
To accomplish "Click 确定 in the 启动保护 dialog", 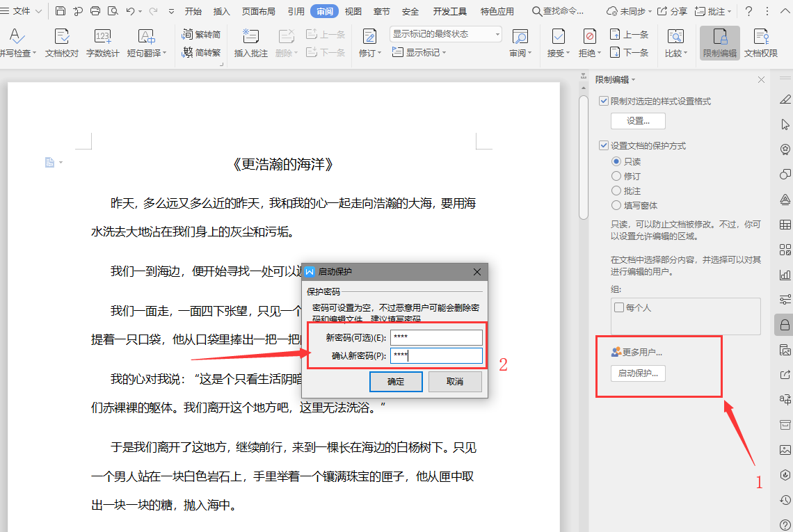I will tap(395, 381).
